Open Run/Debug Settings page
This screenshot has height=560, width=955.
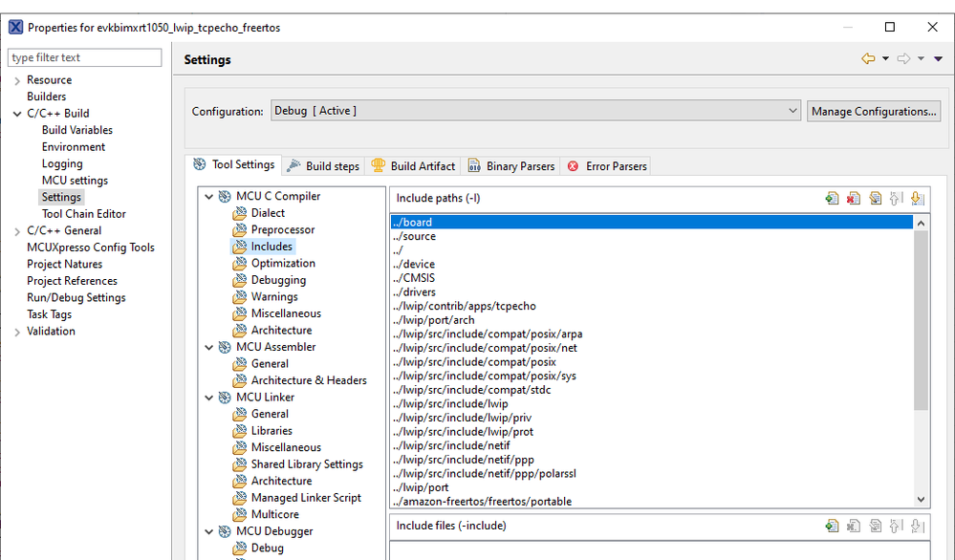76,297
